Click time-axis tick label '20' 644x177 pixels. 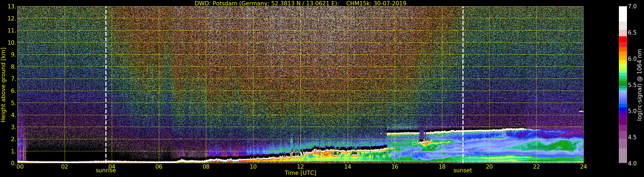[489, 167]
